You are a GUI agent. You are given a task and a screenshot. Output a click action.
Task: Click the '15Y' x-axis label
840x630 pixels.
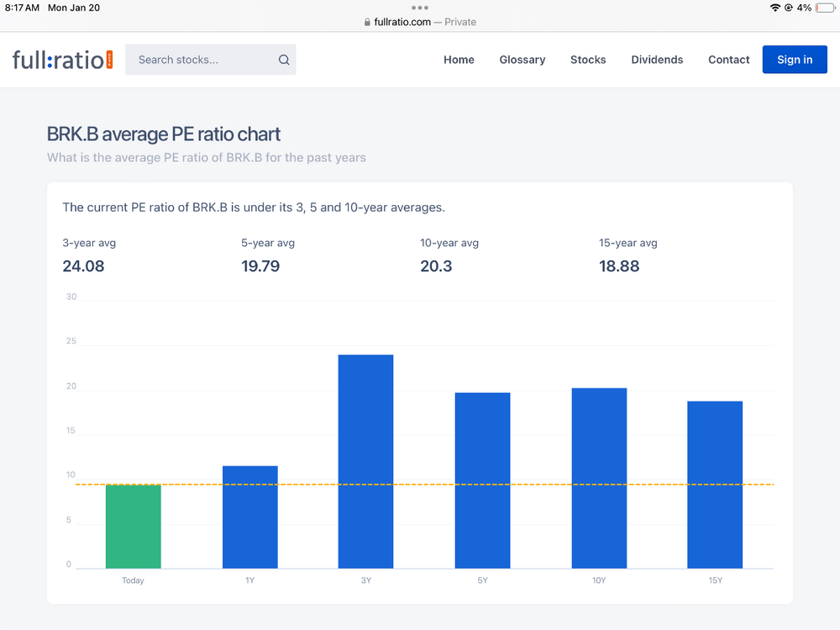pos(715,580)
